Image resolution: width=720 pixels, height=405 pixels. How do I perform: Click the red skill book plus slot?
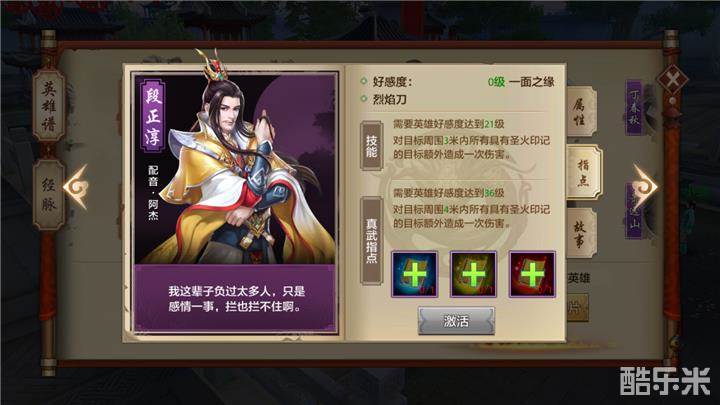pos(532,274)
